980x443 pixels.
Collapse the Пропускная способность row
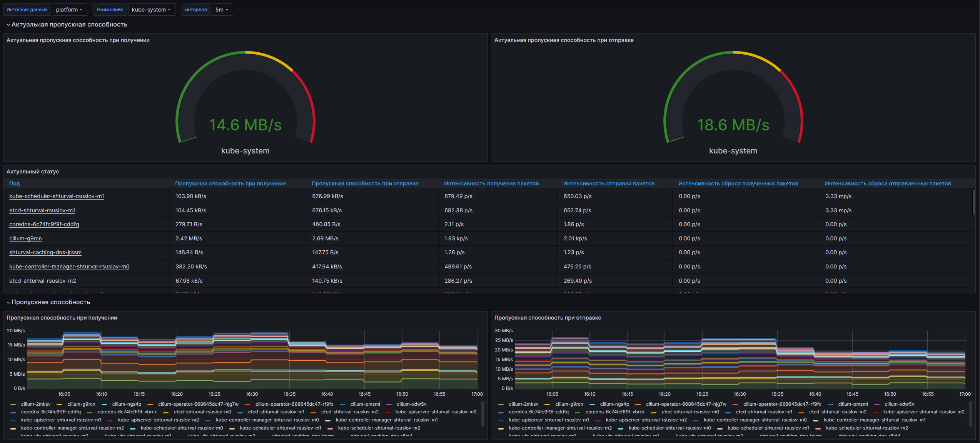(50, 302)
